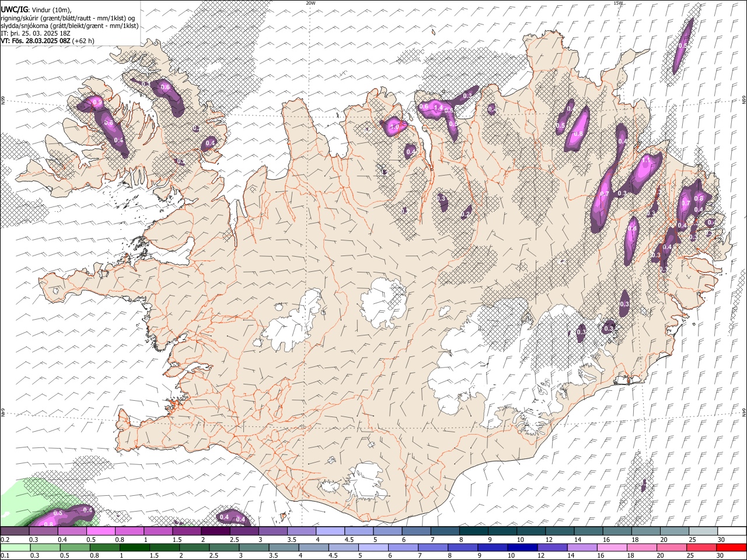747x560 pixels.
Task: Select deep blue lower swatch between 10 and 12
Action: pos(522,547)
